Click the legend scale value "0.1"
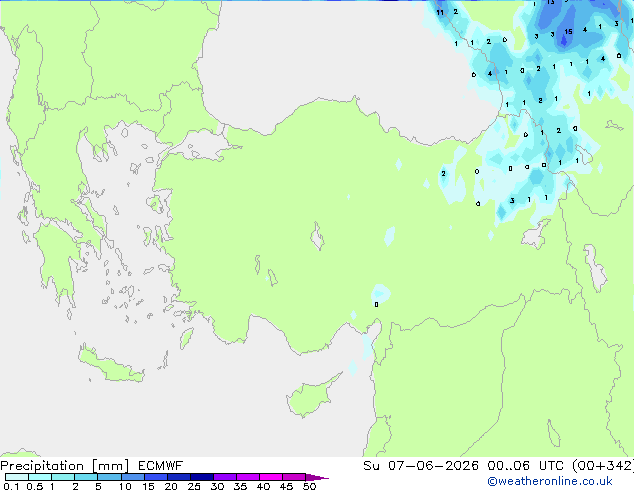This screenshot has width=634, height=490. pos(11,486)
